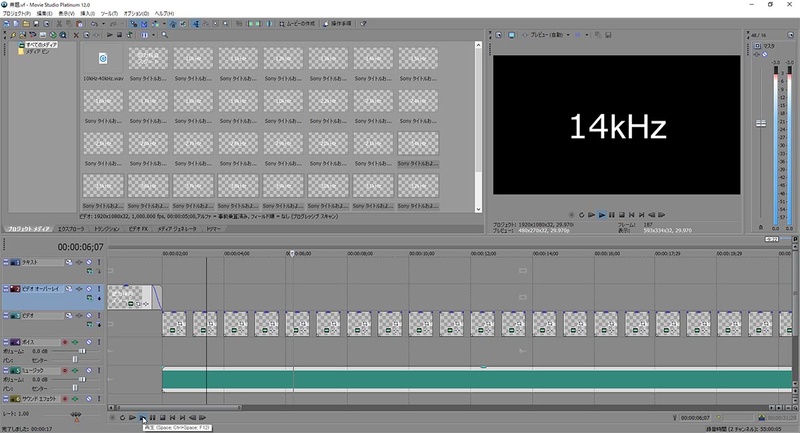This screenshot has width=800, height=433.
Task: Click the master volume fader handle
Action: tap(761, 123)
